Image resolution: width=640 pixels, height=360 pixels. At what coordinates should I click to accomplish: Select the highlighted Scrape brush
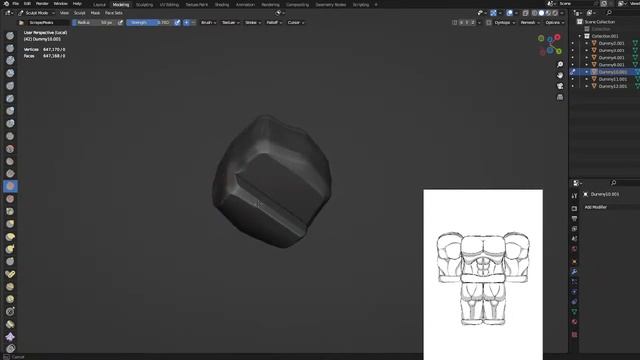pos(10,186)
